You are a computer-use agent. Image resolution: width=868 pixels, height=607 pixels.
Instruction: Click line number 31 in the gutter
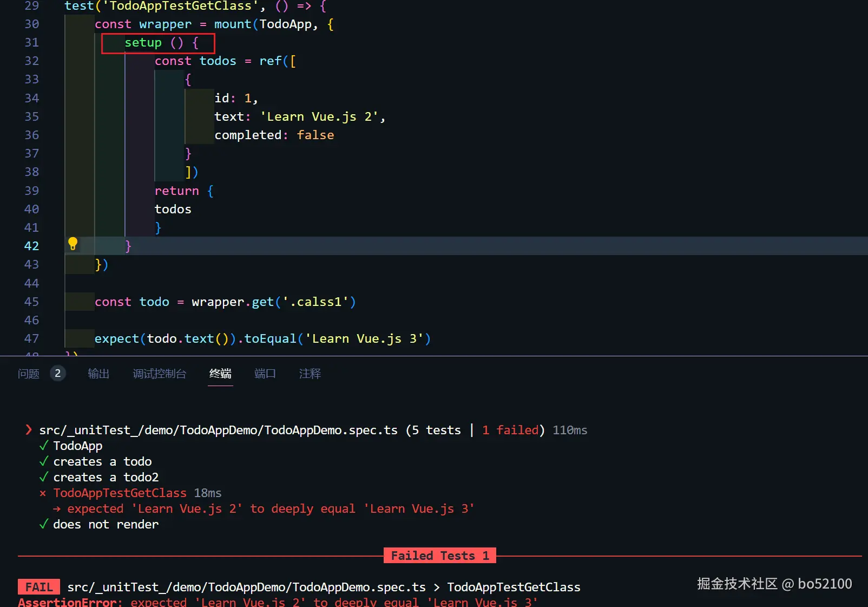(31, 42)
